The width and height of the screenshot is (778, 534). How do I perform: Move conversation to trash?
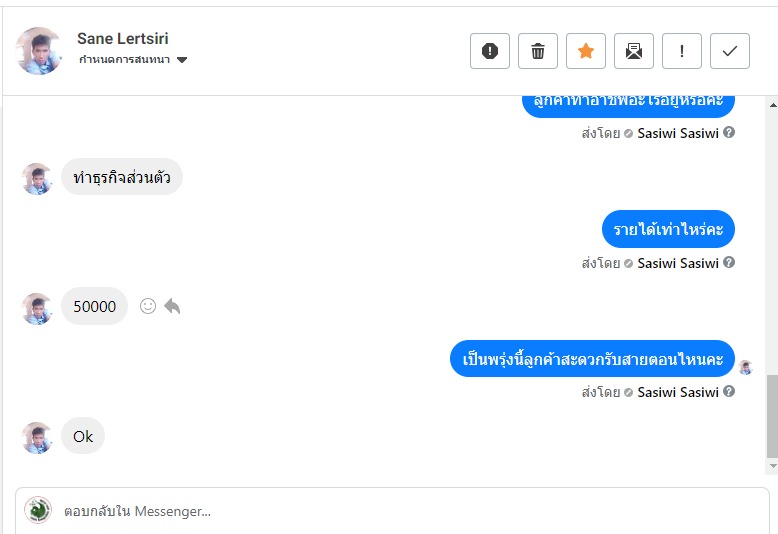pyautogui.click(x=538, y=51)
